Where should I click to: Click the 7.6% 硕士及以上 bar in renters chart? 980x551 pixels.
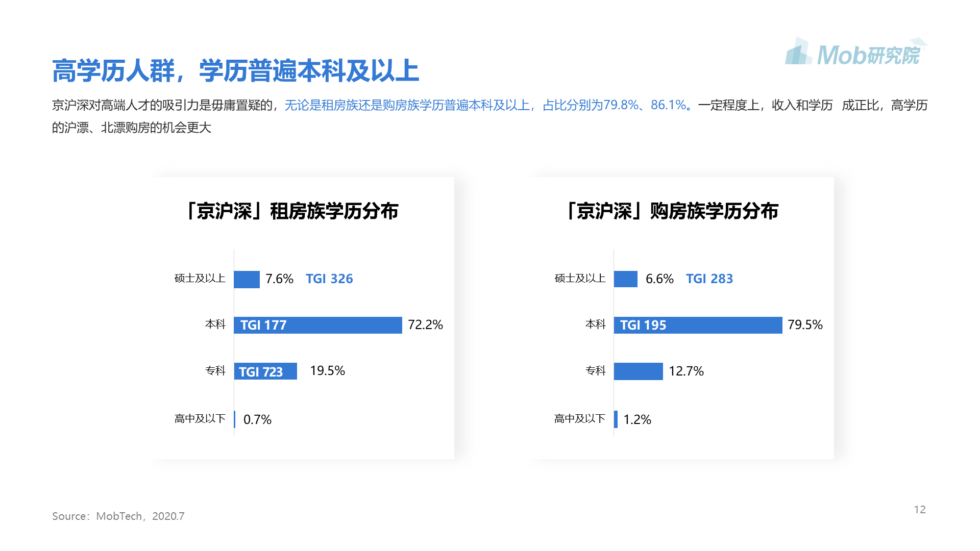point(247,279)
